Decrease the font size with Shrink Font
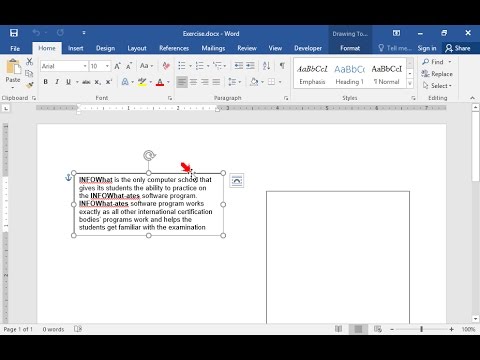This screenshot has height=360, width=480. (129, 66)
